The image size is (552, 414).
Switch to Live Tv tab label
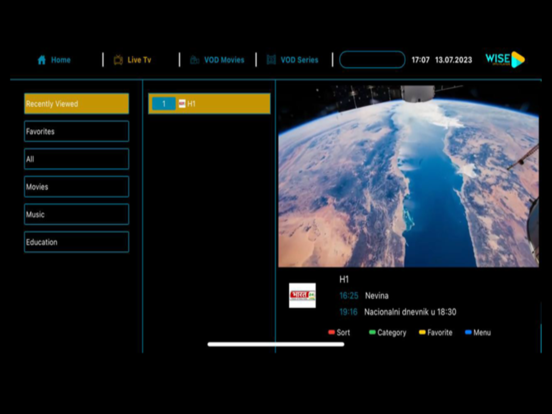click(139, 60)
